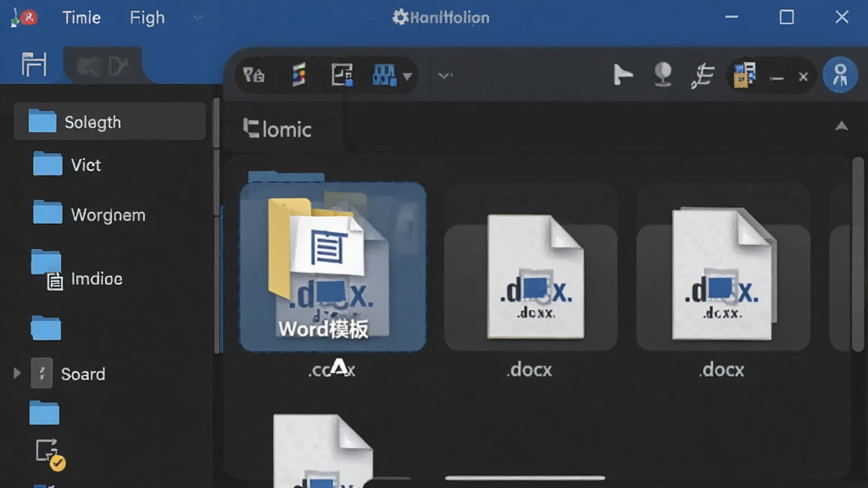Click the sidebar's vertical scrollbar

click(216, 225)
